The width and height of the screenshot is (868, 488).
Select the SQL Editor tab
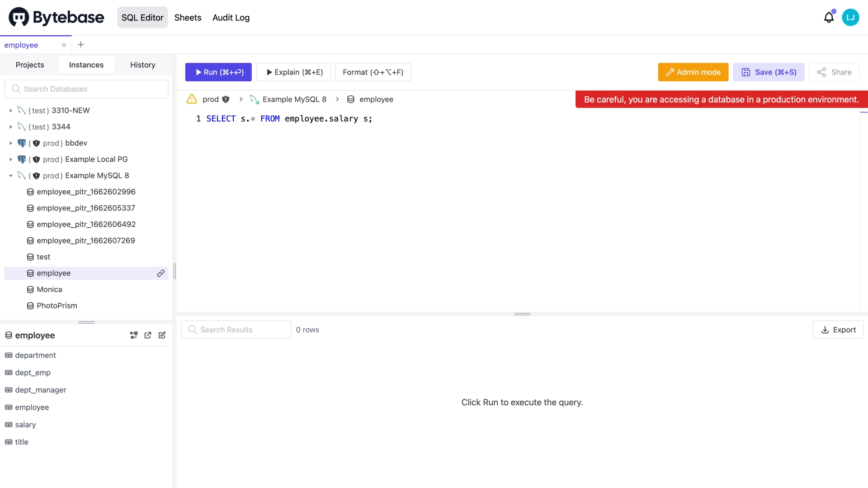pyautogui.click(x=142, y=17)
